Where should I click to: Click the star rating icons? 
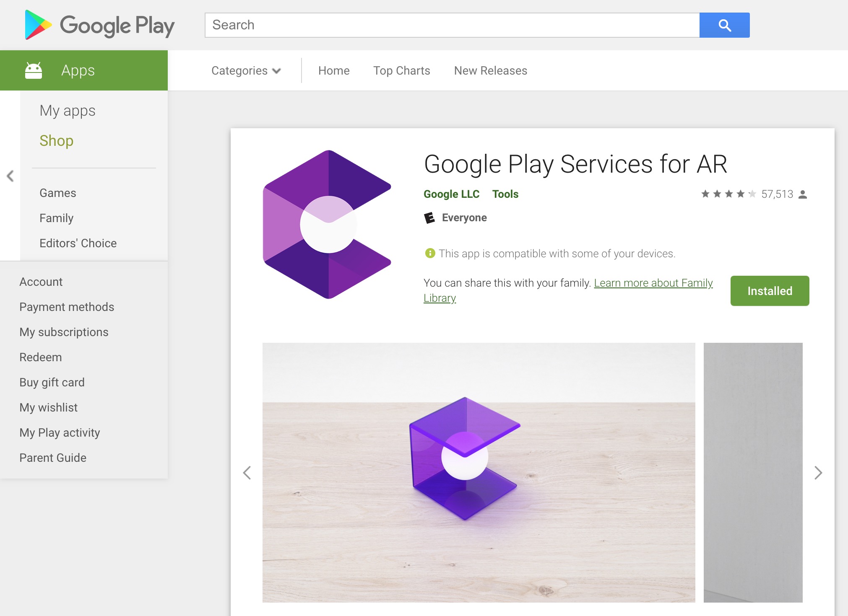728,194
